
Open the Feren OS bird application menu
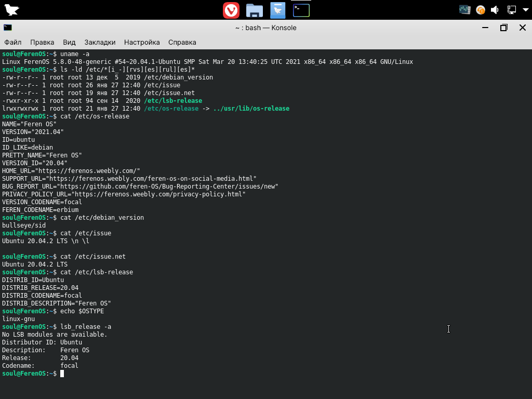click(11, 10)
